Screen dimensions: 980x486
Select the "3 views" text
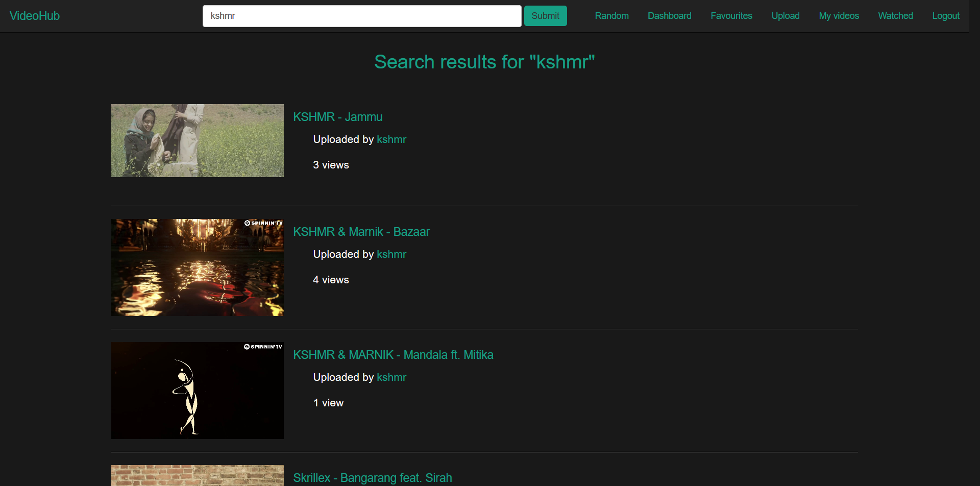(x=331, y=165)
